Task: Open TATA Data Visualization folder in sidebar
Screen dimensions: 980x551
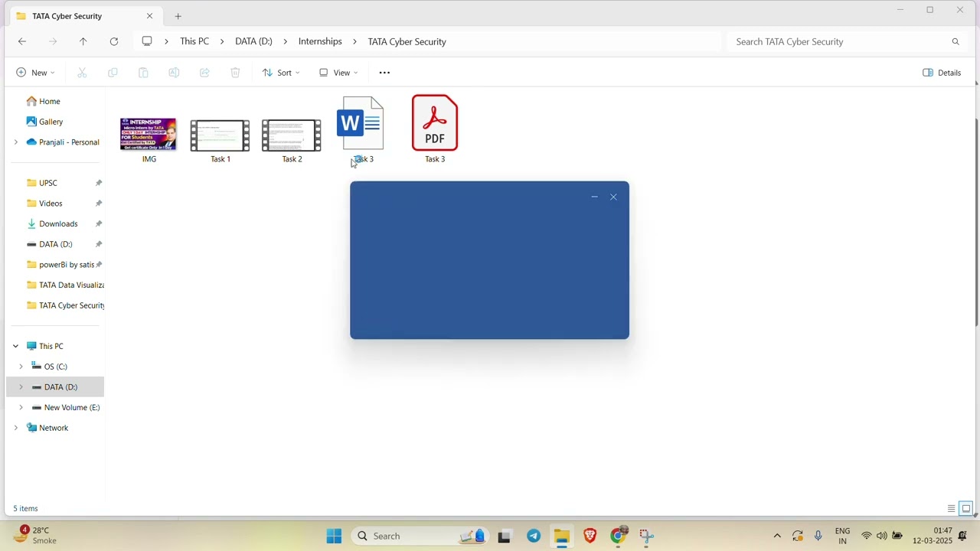Action: (x=64, y=285)
